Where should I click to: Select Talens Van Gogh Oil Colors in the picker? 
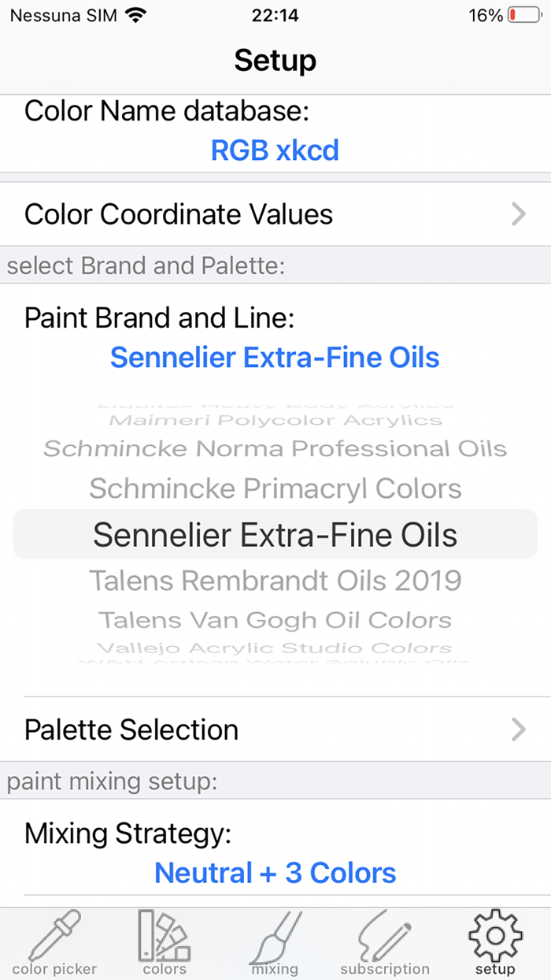click(275, 619)
